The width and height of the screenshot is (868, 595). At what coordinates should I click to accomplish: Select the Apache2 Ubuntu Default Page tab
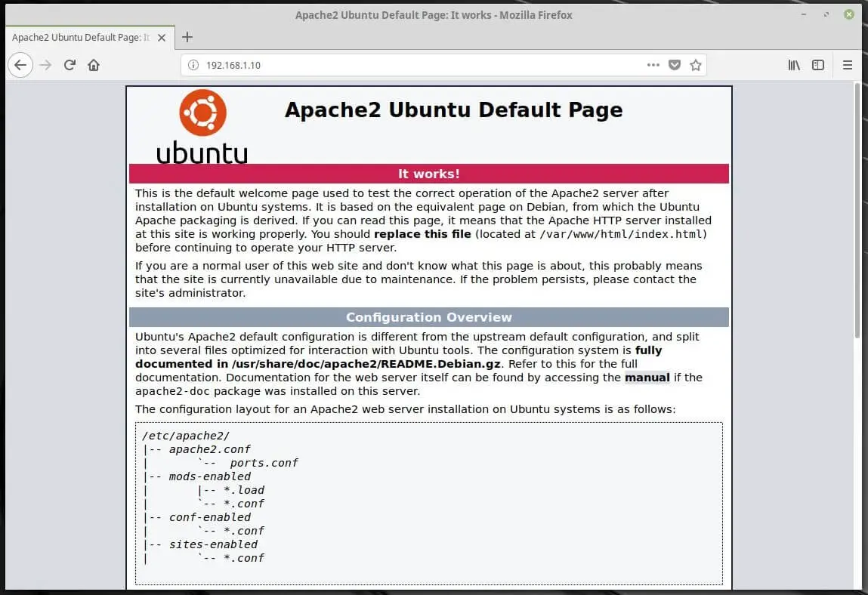pos(90,38)
